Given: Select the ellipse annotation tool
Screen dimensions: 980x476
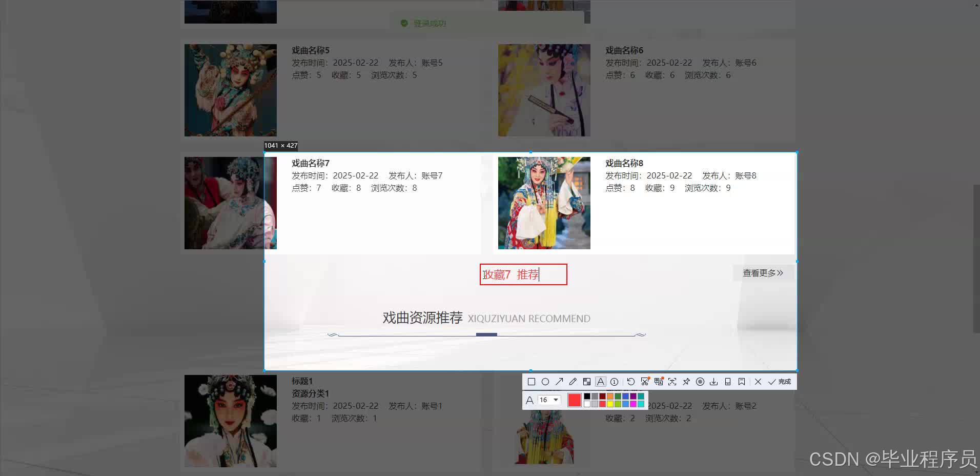Looking at the screenshot, I should [x=545, y=382].
